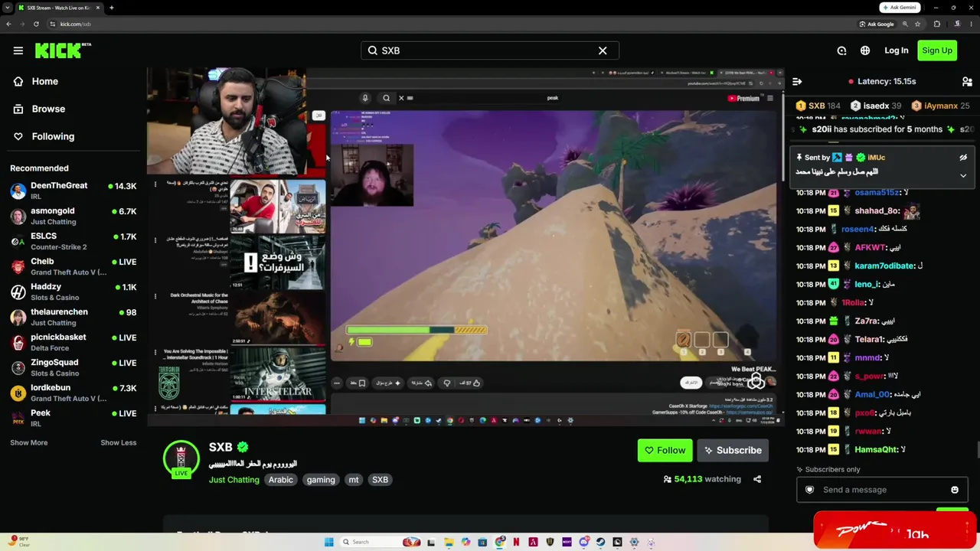
Task: Click Ask Gemini button
Action: point(899,8)
